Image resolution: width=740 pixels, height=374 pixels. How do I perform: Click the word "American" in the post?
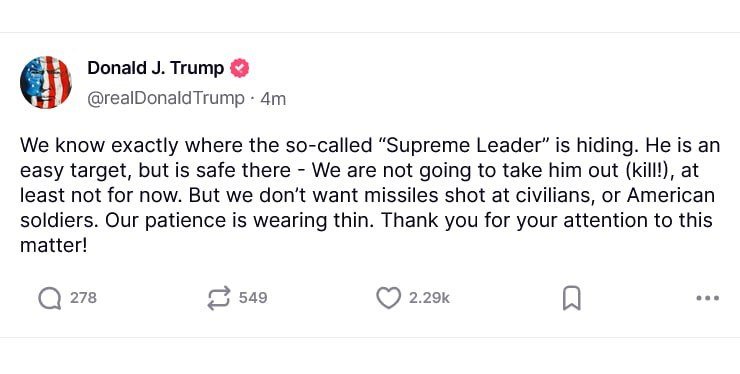pyautogui.click(x=671, y=196)
